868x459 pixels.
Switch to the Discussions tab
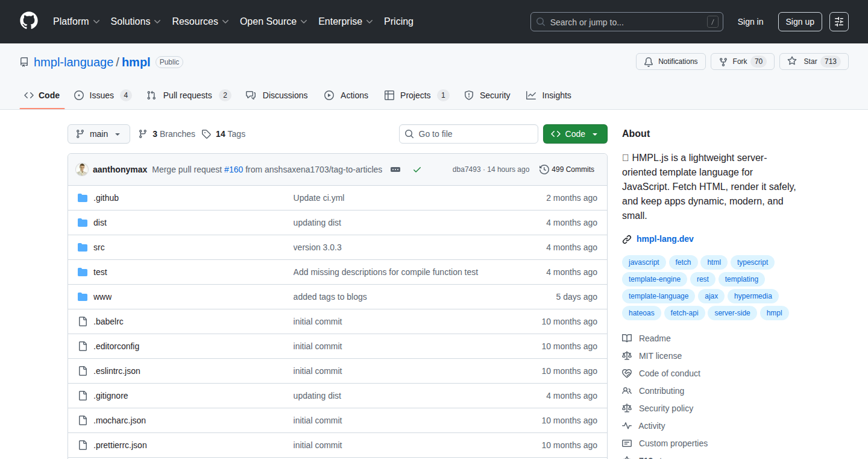point(277,95)
